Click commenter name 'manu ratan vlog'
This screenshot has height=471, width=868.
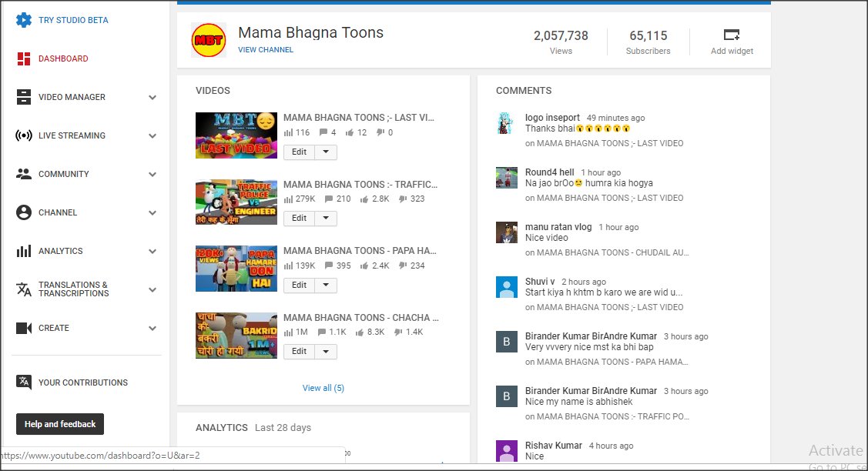coord(558,227)
